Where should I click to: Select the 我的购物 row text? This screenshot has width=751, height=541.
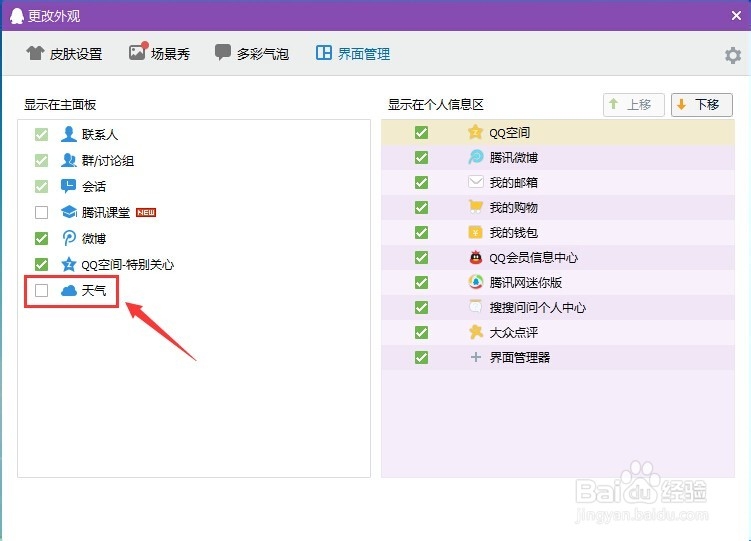[x=513, y=207]
